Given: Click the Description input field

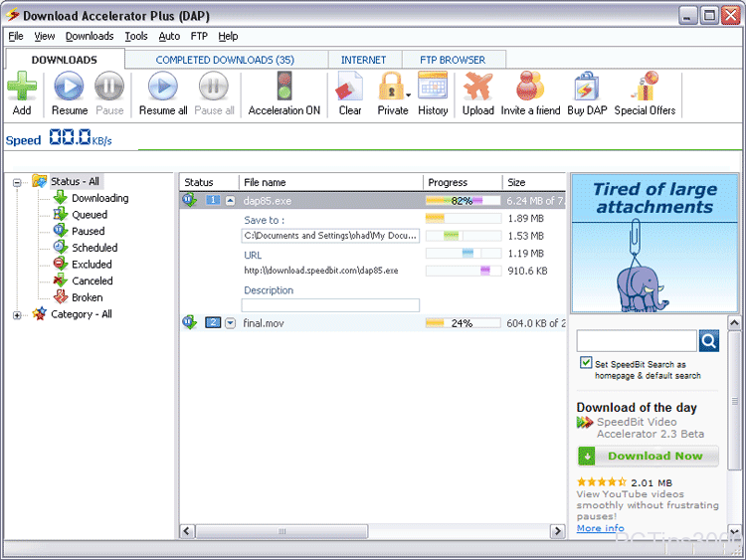Looking at the screenshot, I should point(330,305).
